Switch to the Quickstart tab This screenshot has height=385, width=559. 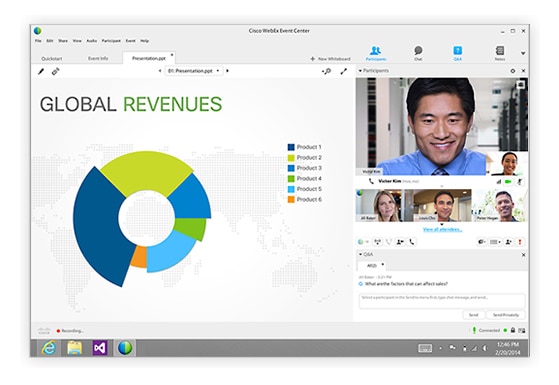(52, 58)
